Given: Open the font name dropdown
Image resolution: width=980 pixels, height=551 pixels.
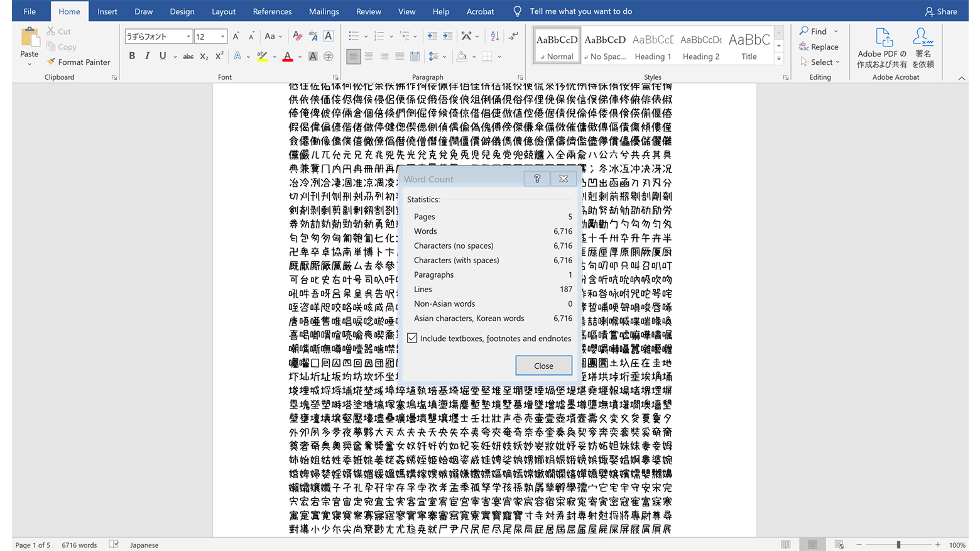Looking at the screenshot, I should tap(188, 36).
